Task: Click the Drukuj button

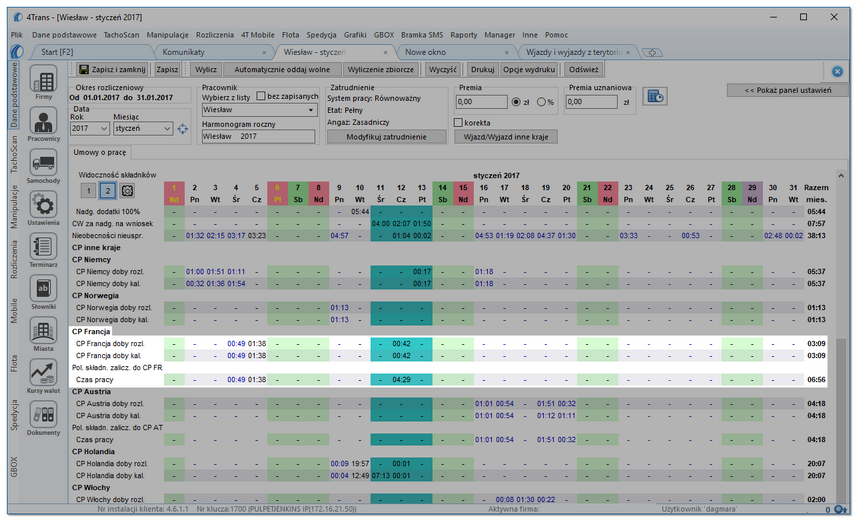Action: (x=483, y=70)
